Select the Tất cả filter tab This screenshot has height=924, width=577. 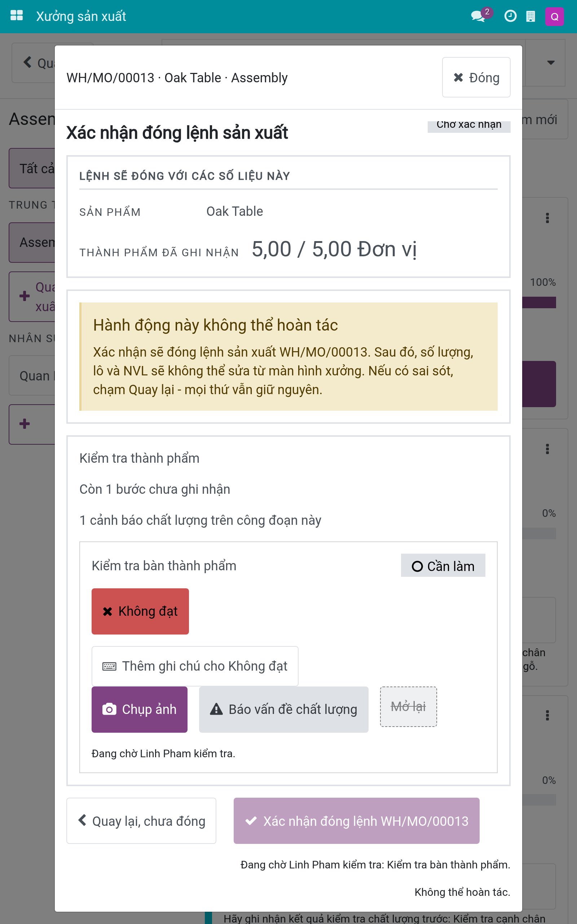(x=32, y=169)
